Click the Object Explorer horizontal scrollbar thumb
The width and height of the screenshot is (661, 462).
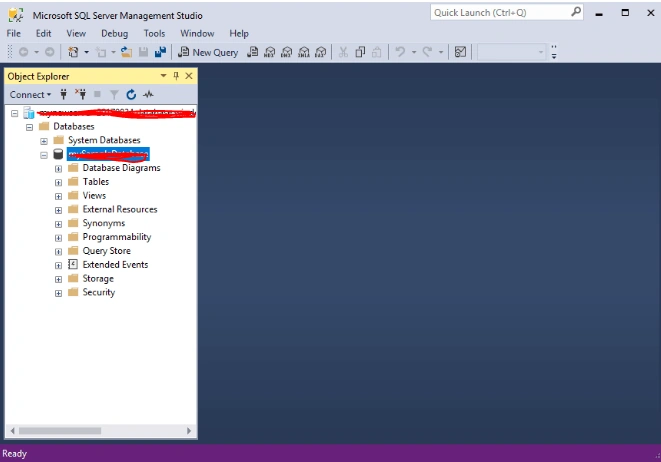point(60,431)
